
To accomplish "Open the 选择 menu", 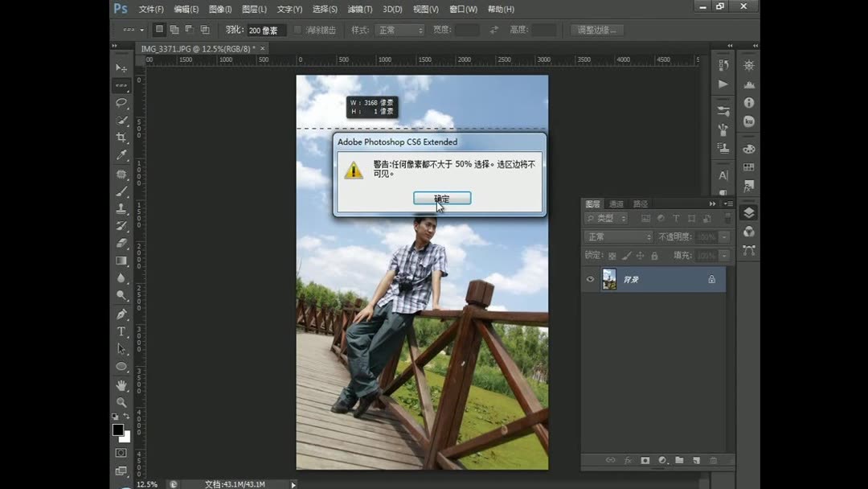I will tap(325, 9).
